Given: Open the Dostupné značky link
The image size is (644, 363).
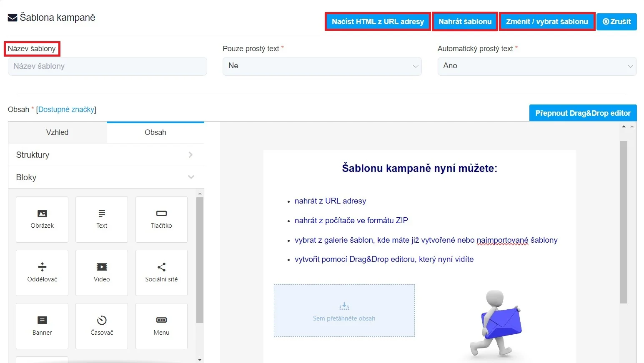Looking at the screenshot, I should coord(66,109).
